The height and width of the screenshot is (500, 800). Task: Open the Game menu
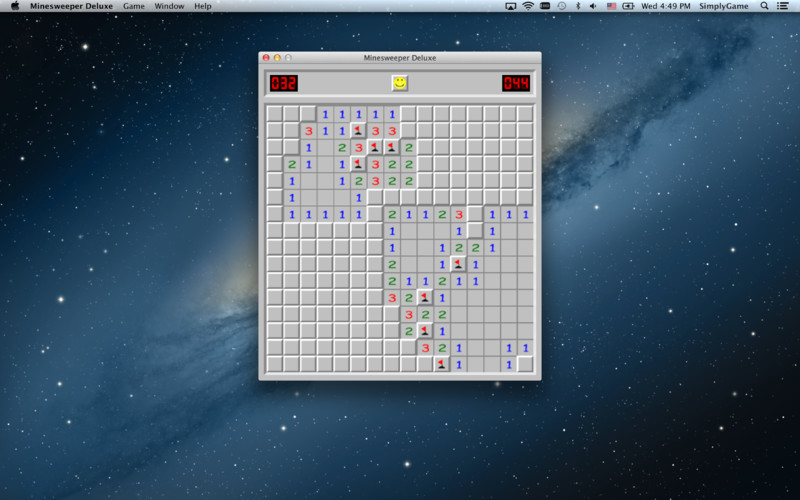coord(134,6)
